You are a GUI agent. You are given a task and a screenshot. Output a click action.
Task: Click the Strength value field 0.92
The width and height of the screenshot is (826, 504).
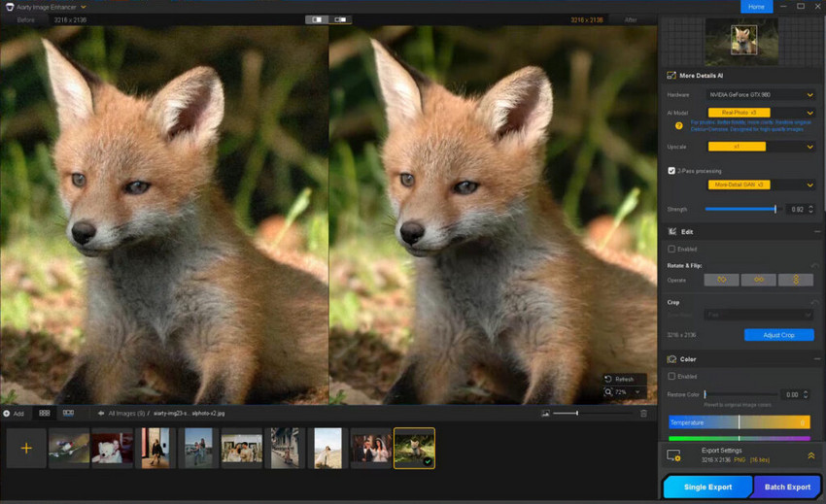[797, 209]
